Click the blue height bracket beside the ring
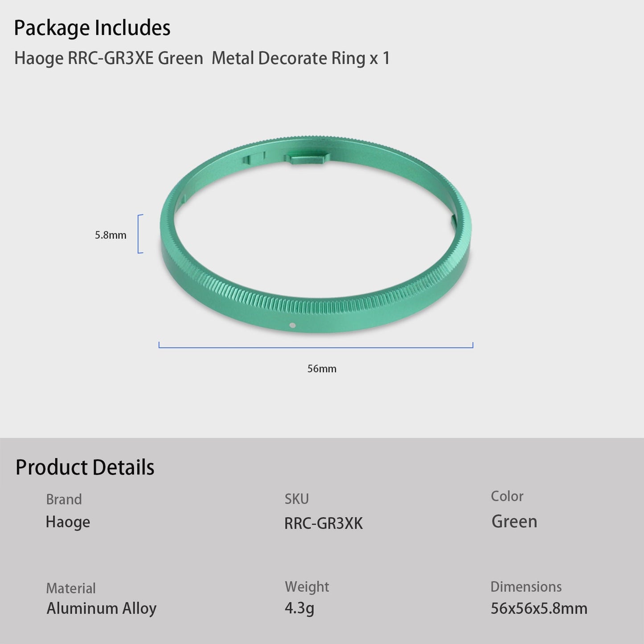Screen dimensions: 644x644 (139, 234)
